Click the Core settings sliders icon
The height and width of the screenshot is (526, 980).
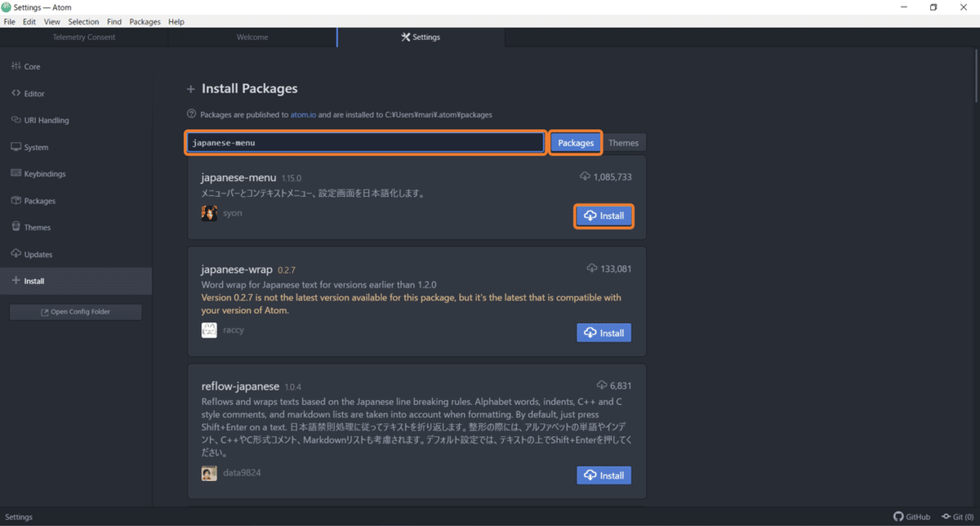coord(16,66)
